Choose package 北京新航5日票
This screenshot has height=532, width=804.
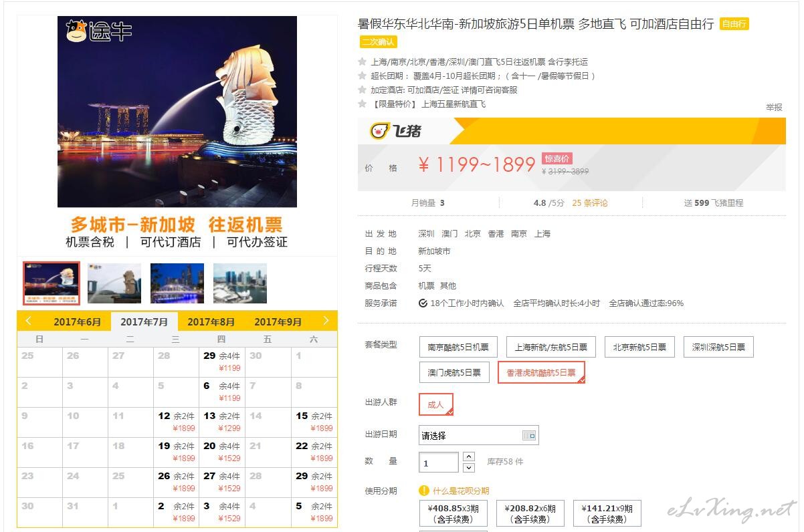click(639, 347)
